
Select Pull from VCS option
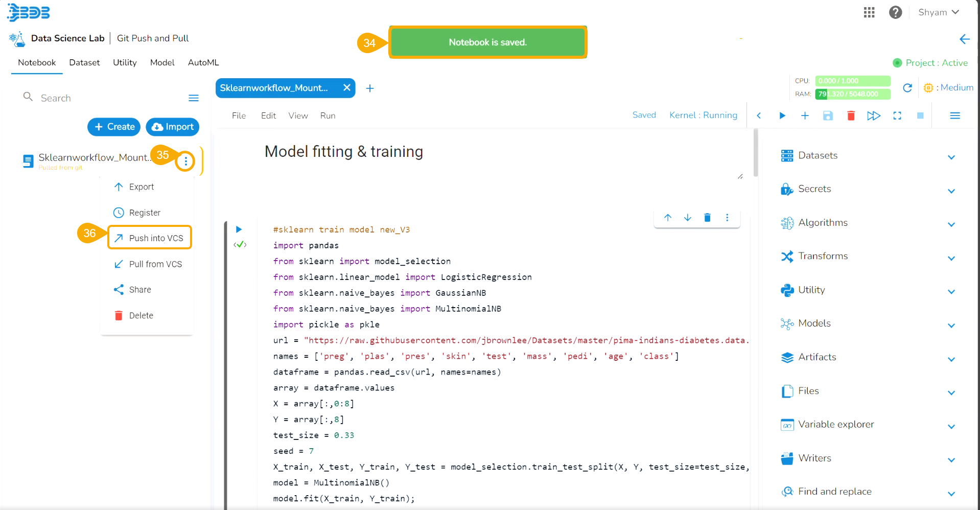coord(148,264)
